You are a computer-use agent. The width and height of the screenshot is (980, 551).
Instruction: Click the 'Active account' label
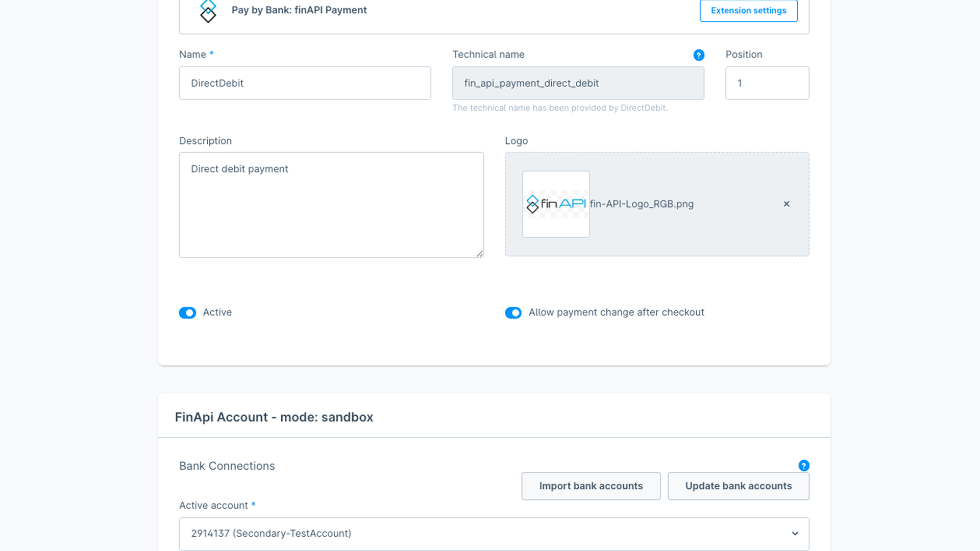pyautogui.click(x=213, y=506)
